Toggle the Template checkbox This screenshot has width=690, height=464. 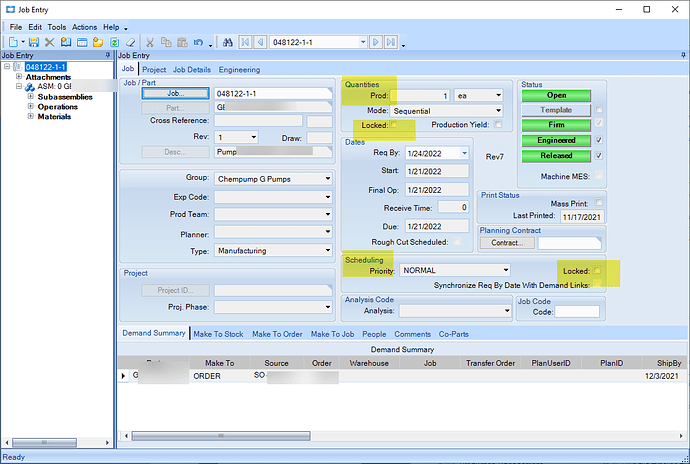598,109
